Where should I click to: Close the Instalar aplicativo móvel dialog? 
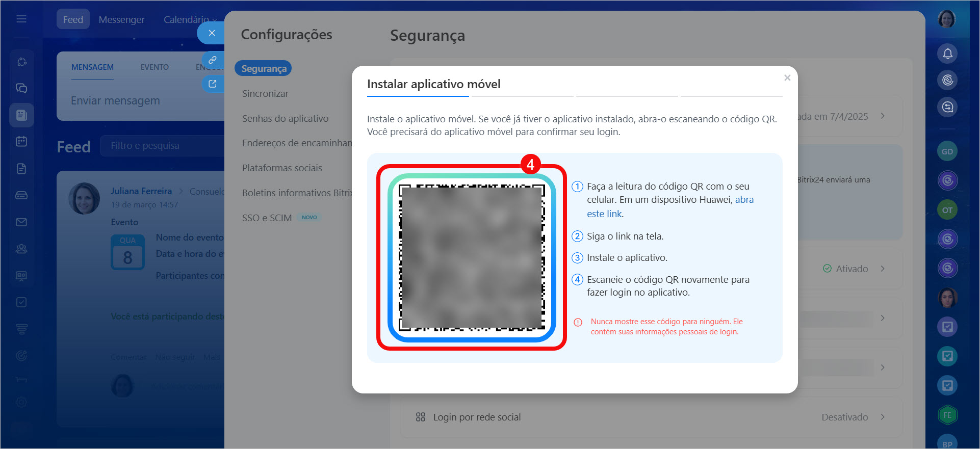click(787, 78)
